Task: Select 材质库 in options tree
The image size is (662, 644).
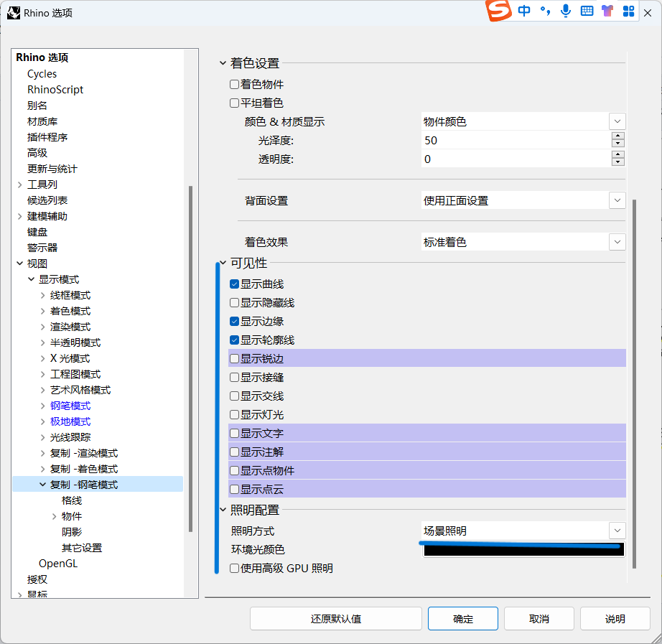Action: tap(42, 121)
